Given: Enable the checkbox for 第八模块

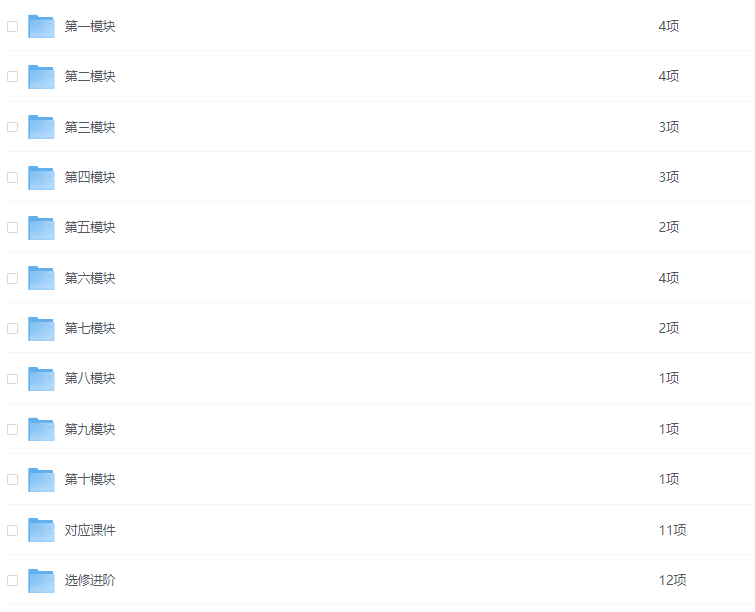Looking at the screenshot, I should [13, 379].
